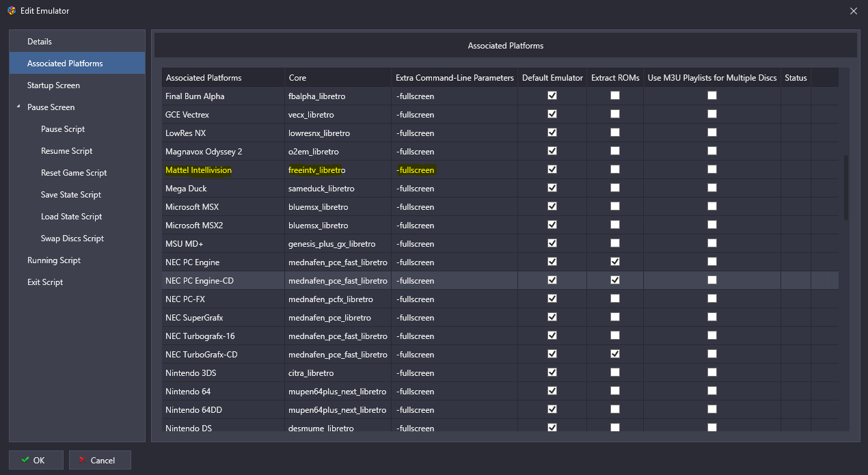Open the Pause Script page
This screenshot has height=475, width=868.
(x=63, y=129)
